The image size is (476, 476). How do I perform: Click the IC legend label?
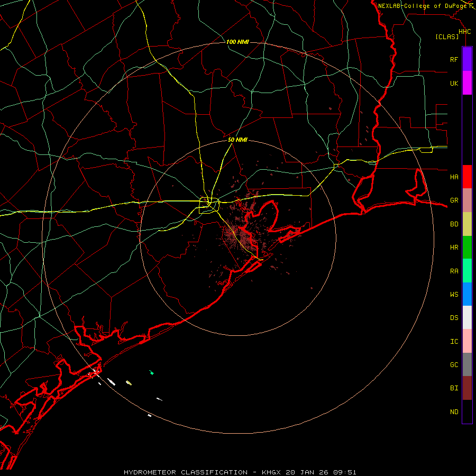click(x=454, y=341)
